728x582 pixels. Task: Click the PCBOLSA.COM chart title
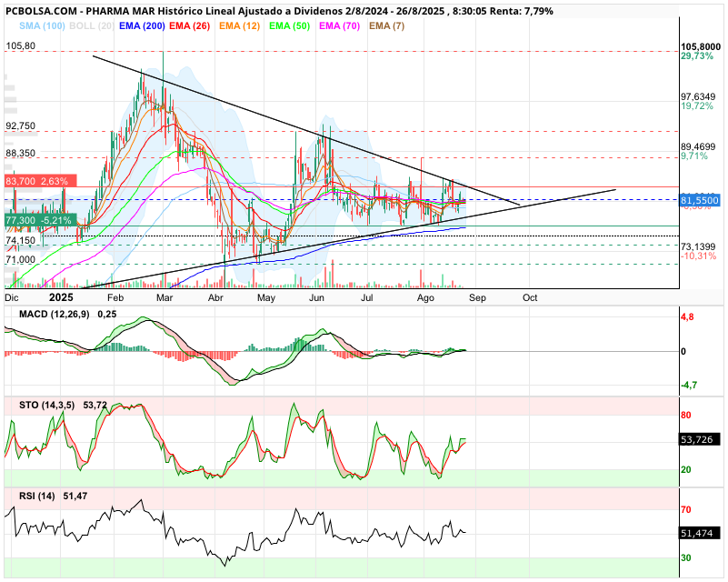40,11
